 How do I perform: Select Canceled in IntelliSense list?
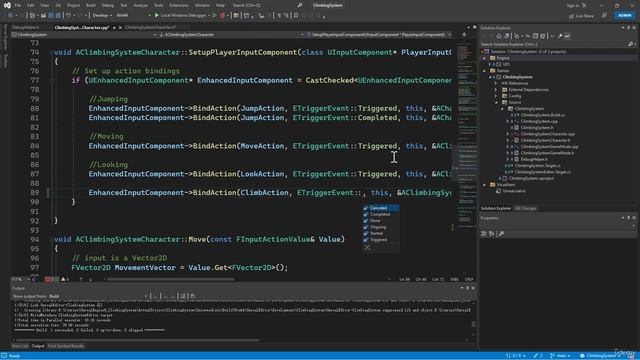380,208
